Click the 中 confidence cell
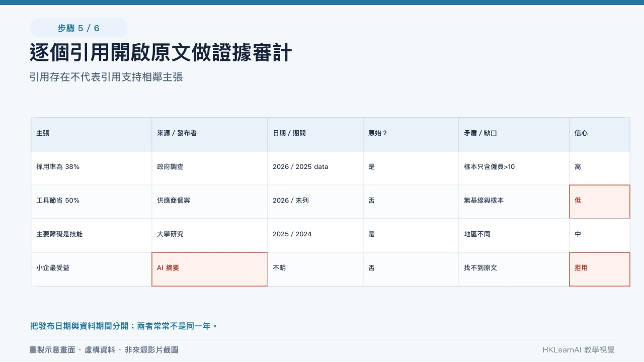 [600, 234]
